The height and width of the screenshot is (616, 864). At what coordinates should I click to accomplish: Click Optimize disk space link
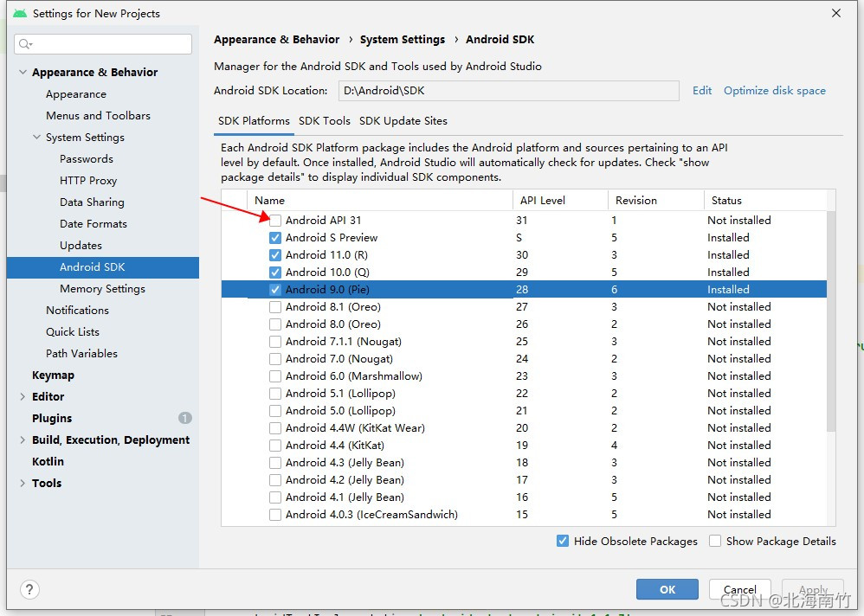pyautogui.click(x=774, y=91)
